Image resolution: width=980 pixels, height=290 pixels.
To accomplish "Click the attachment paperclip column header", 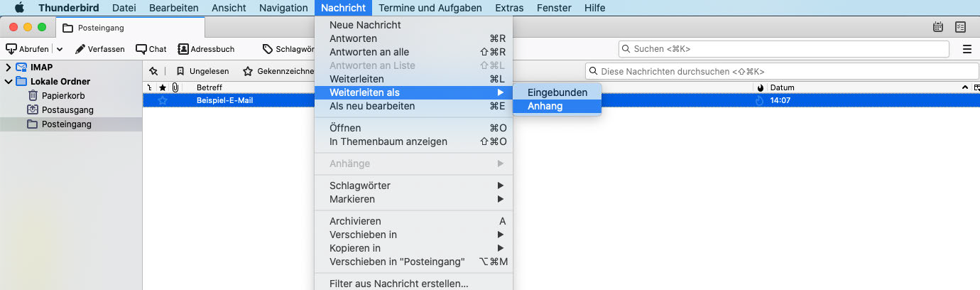I will pos(175,87).
